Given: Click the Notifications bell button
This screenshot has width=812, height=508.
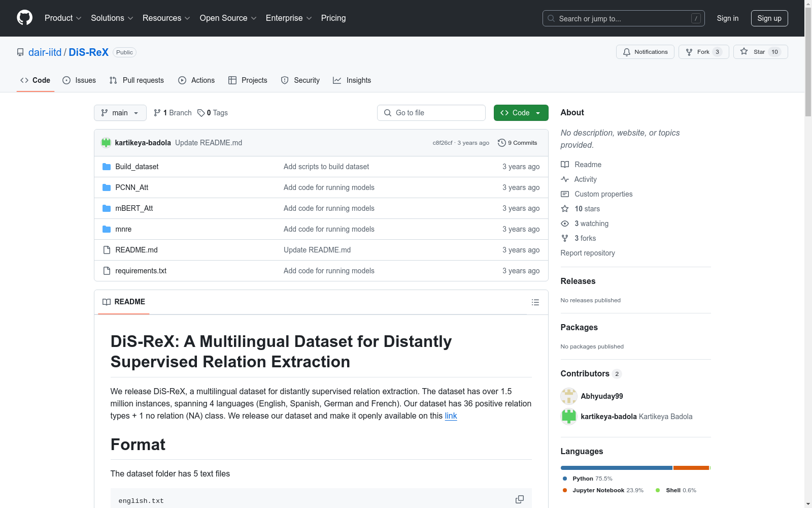Looking at the screenshot, I should pos(645,52).
